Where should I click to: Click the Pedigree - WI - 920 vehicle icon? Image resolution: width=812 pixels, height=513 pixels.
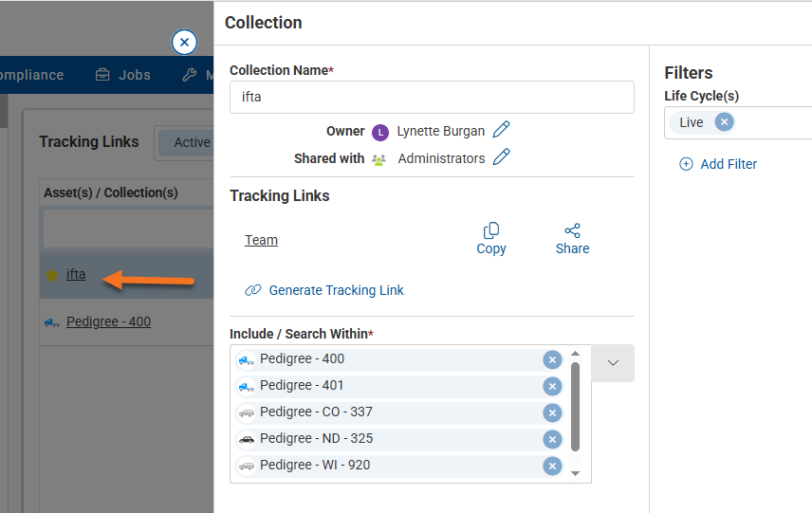(x=246, y=466)
